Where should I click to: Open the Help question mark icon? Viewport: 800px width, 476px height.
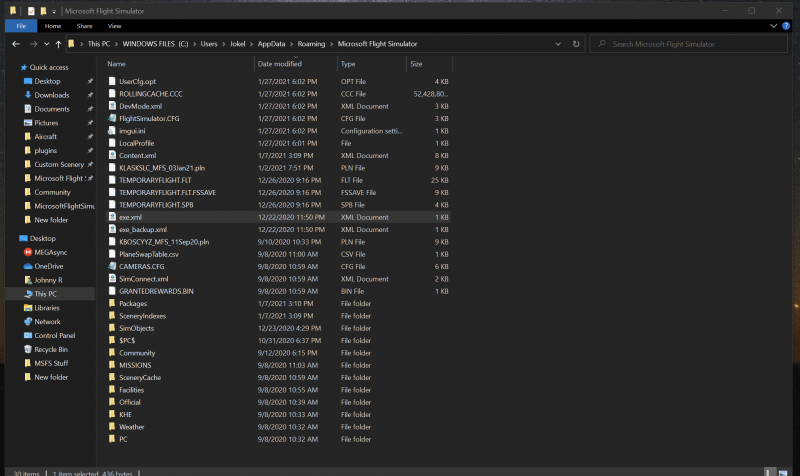[x=786, y=26]
